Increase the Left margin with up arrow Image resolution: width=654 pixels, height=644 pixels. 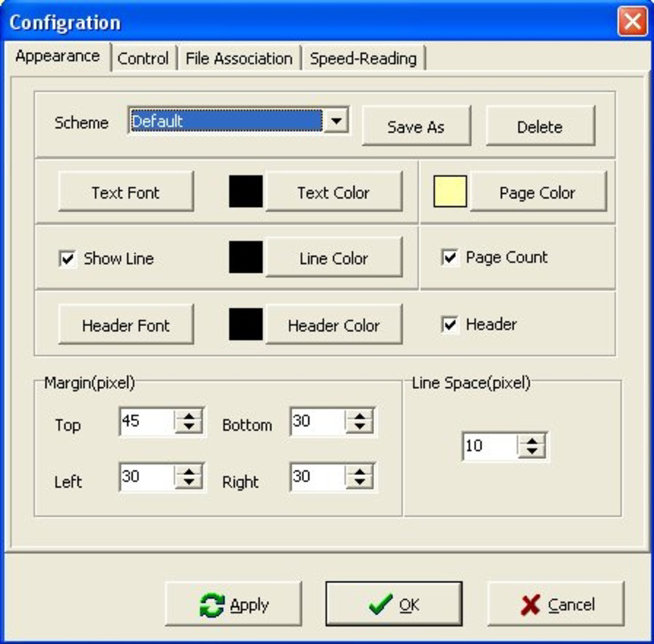pyautogui.click(x=189, y=471)
